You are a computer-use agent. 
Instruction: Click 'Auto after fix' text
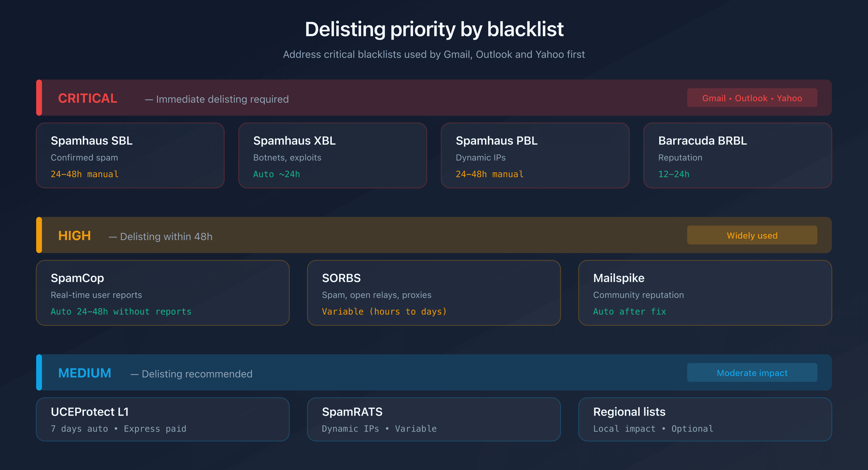point(630,312)
